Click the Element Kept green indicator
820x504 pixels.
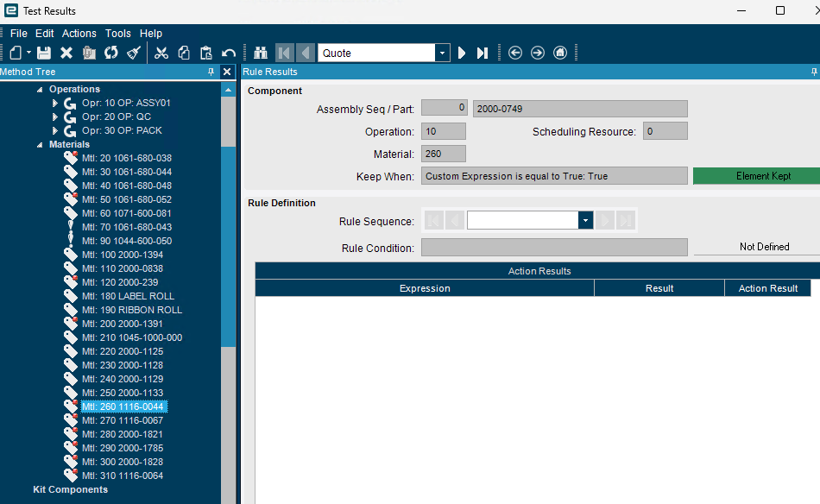(x=762, y=176)
